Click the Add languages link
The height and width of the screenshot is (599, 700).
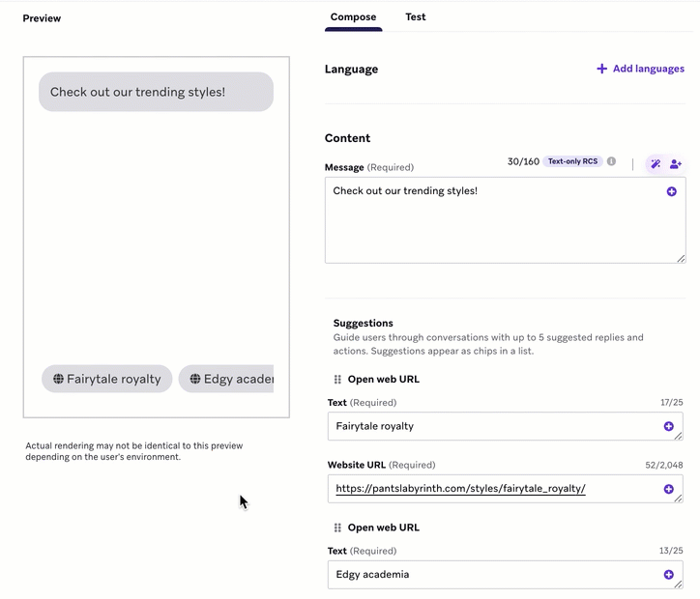tap(640, 69)
